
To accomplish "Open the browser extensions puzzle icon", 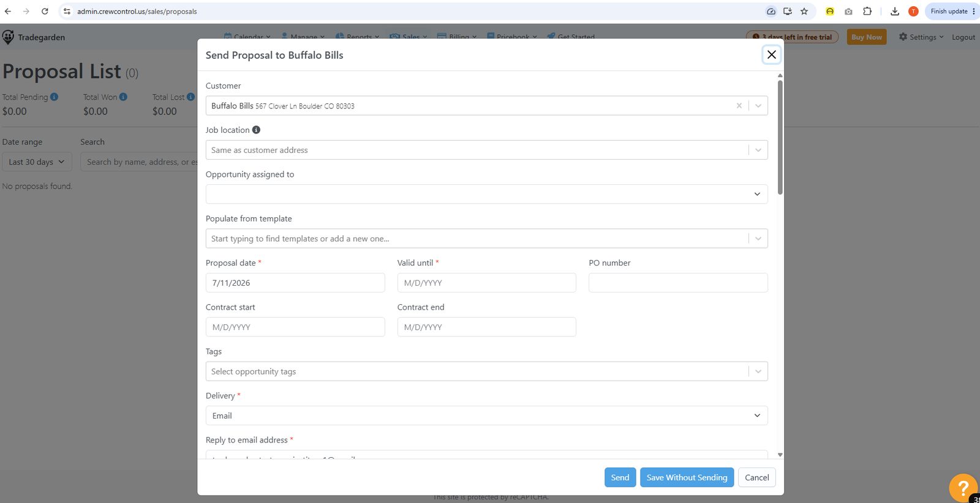I will click(x=867, y=11).
